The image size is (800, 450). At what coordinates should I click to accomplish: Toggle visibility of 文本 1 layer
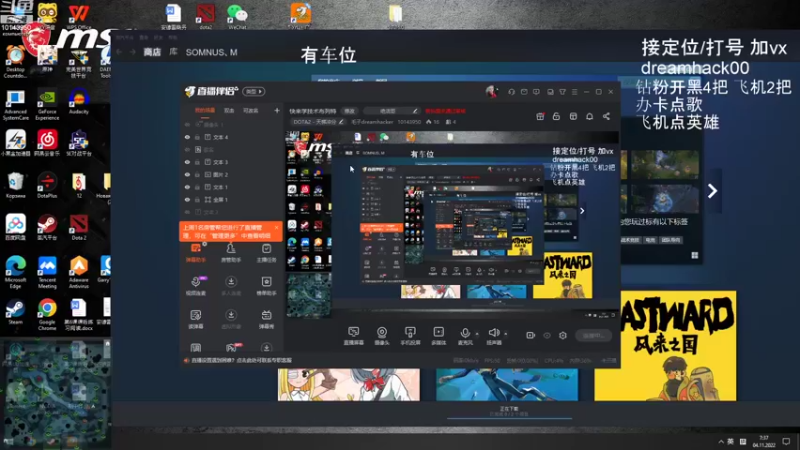point(187,187)
